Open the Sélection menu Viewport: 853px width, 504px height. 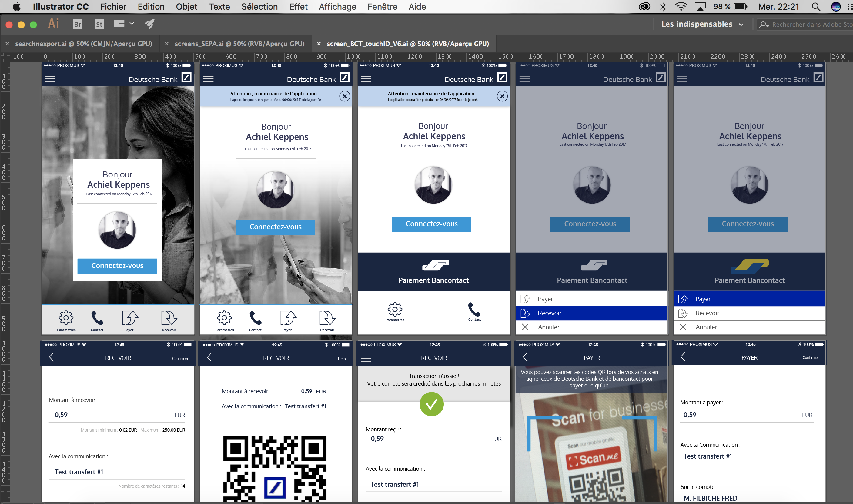coord(259,7)
